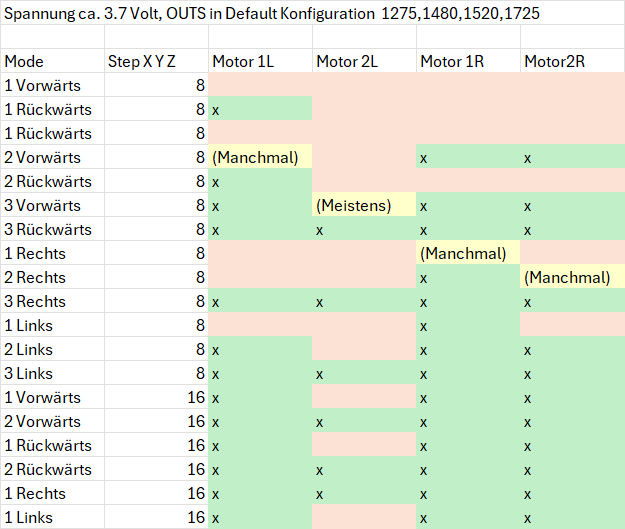This screenshot has height=529, width=625.
Task: Click the yellow (Meistens) cell
Action: (364, 205)
